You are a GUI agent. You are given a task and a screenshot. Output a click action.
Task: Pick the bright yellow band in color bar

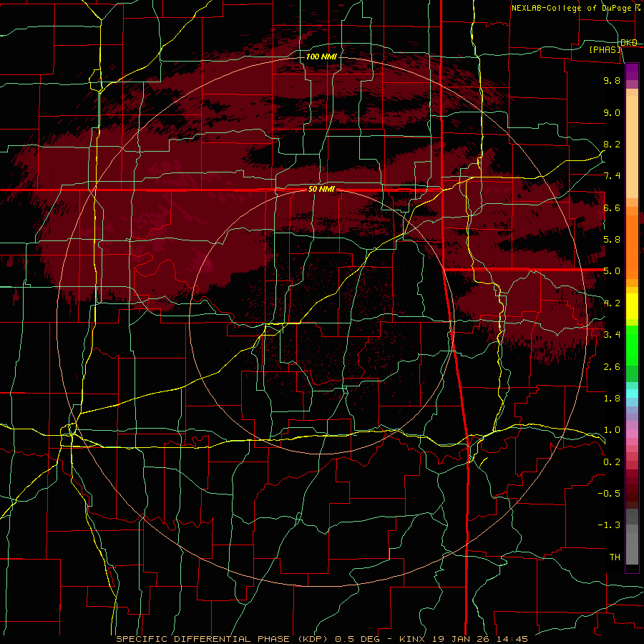pos(632,306)
